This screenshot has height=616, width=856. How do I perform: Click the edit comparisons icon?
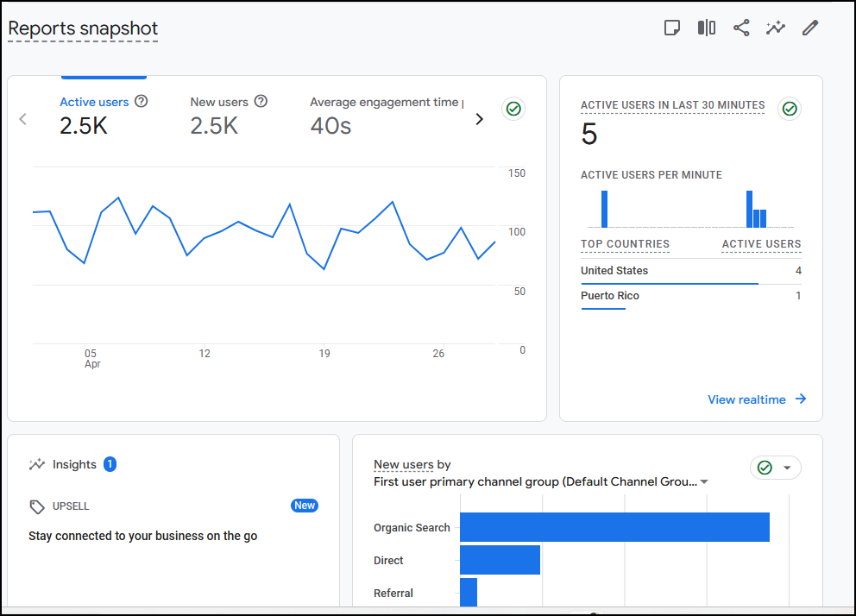coord(707,28)
